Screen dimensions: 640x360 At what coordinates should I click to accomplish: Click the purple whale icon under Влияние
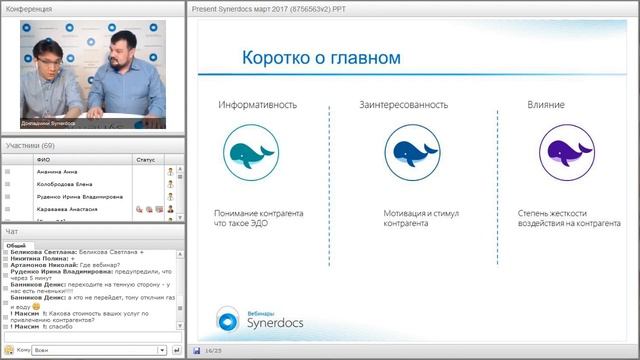point(567,153)
